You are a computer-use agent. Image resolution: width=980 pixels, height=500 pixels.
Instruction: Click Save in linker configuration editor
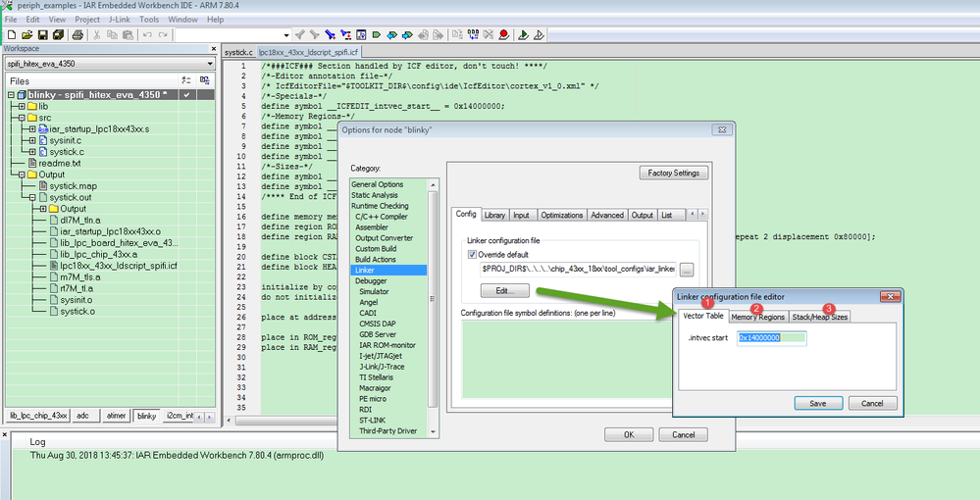click(x=818, y=403)
